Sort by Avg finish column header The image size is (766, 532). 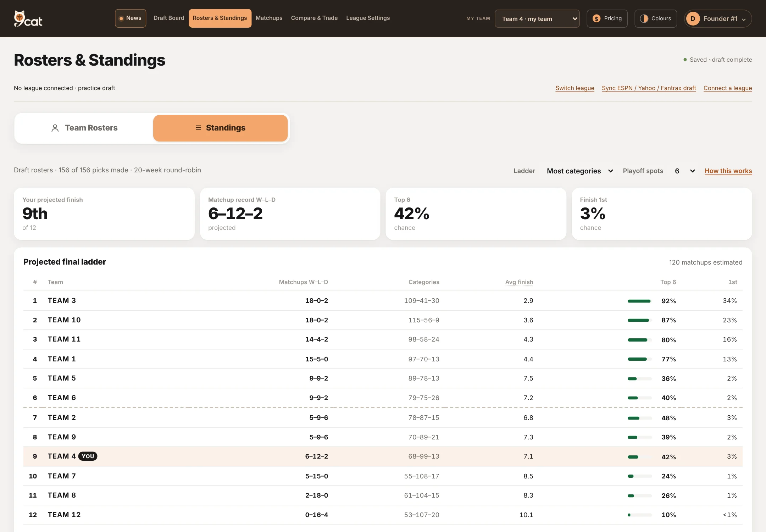(519, 282)
